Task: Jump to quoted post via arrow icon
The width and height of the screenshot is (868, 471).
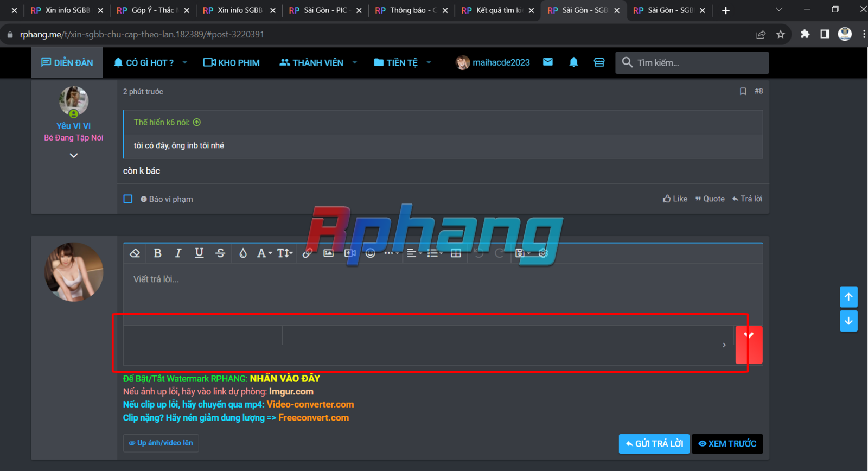Action: [197, 123]
